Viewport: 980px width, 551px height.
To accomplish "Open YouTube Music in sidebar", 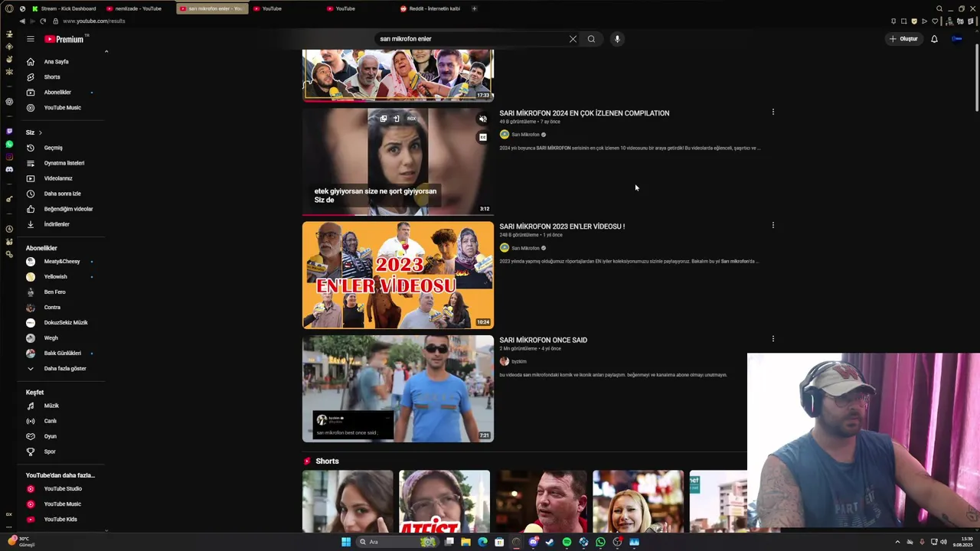I will point(62,108).
